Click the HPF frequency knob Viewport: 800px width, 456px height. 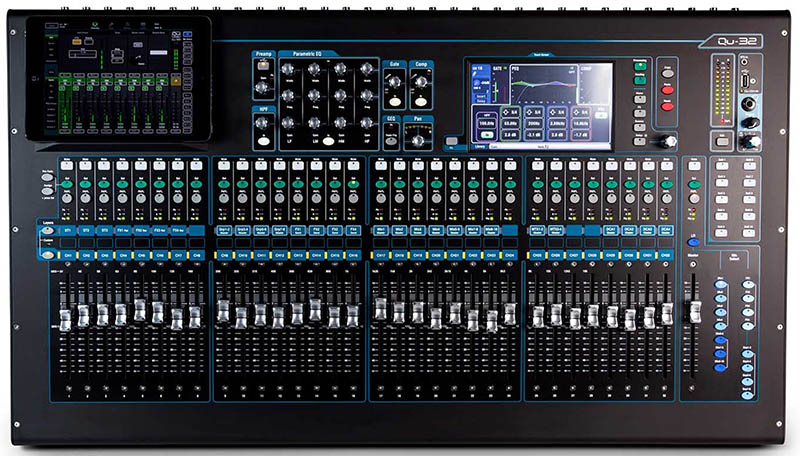(x=263, y=122)
